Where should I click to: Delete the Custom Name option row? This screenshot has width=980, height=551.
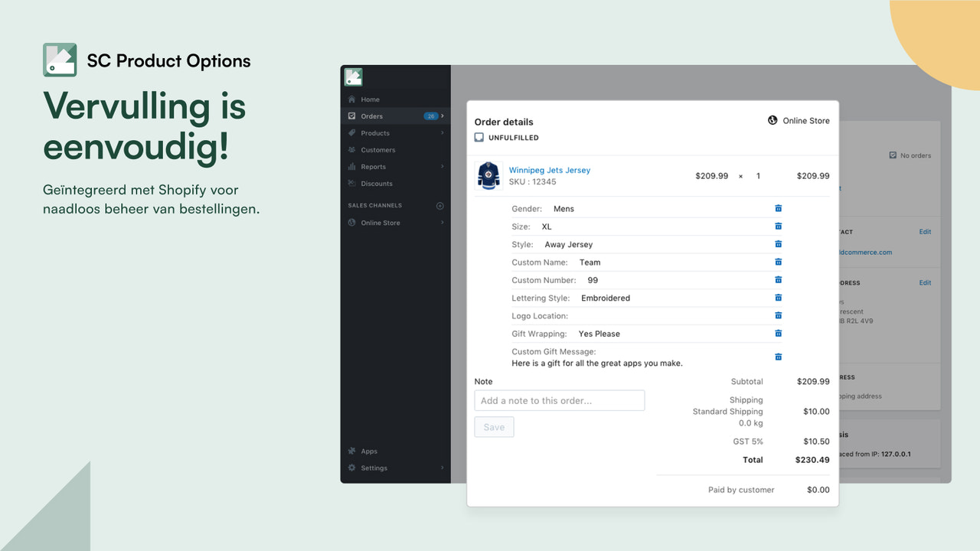pos(778,262)
